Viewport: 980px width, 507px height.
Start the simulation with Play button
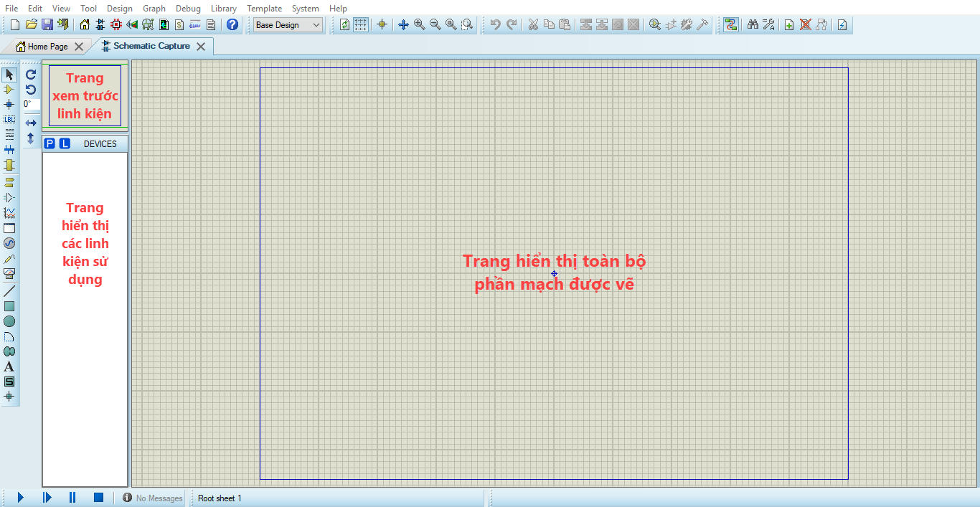tap(20, 498)
